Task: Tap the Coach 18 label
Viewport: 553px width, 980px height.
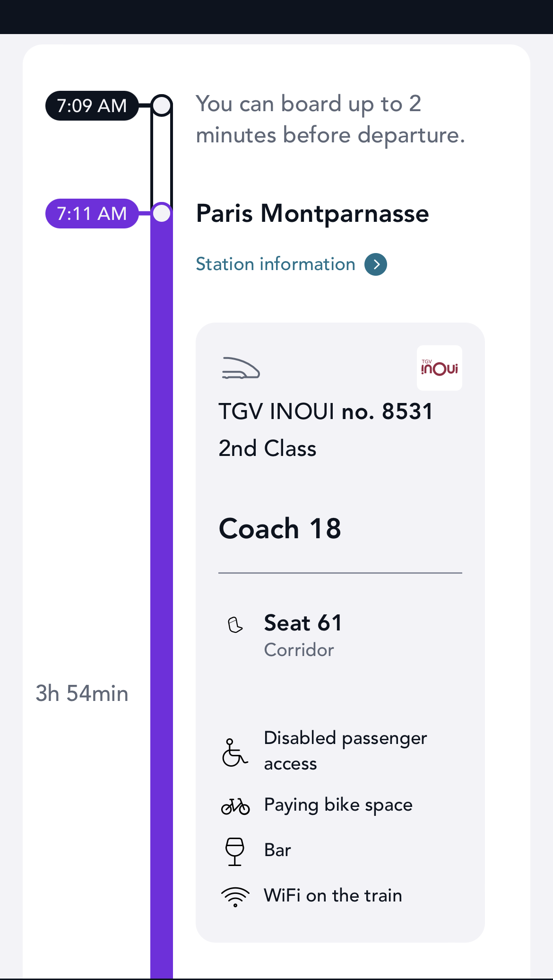Action: click(x=280, y=528)
